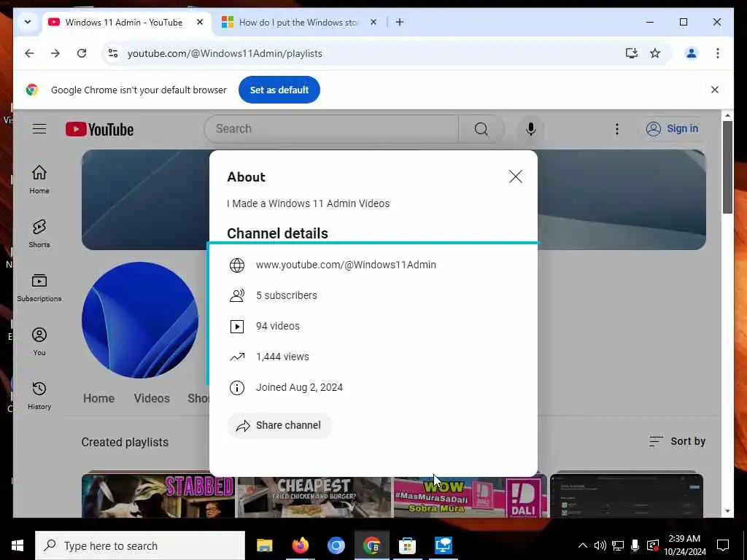Viewport: 747px width, 560px height.
Task: Click the subscribers icon in Channel details
Action: pyautogui.click(x=237, y=296)
